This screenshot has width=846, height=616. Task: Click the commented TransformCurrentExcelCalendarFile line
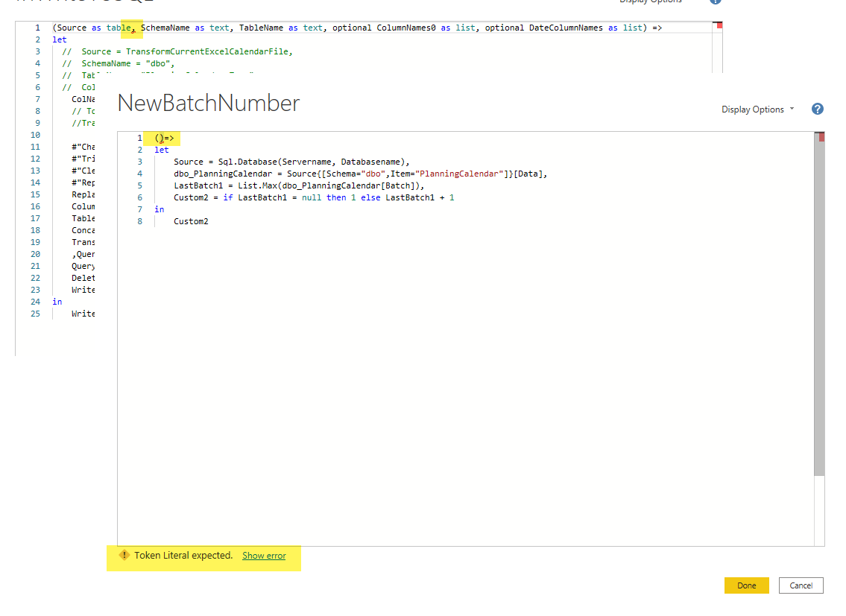coord(177,51)
